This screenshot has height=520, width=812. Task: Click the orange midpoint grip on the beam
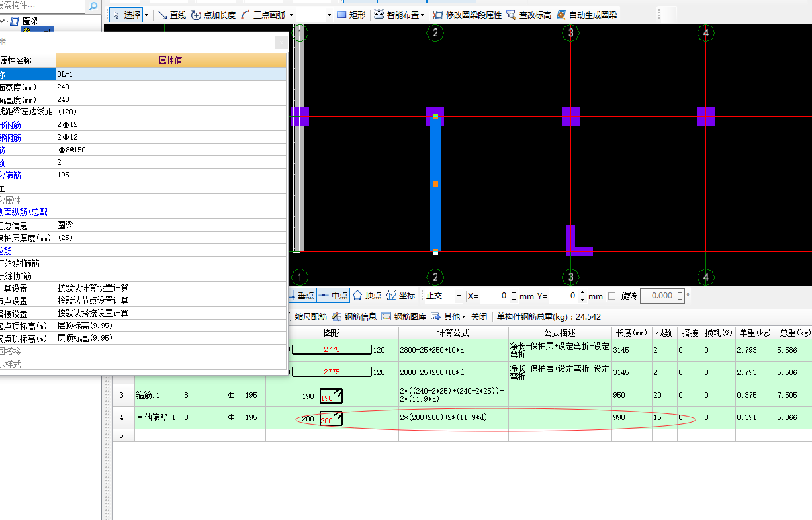(435, 183)
